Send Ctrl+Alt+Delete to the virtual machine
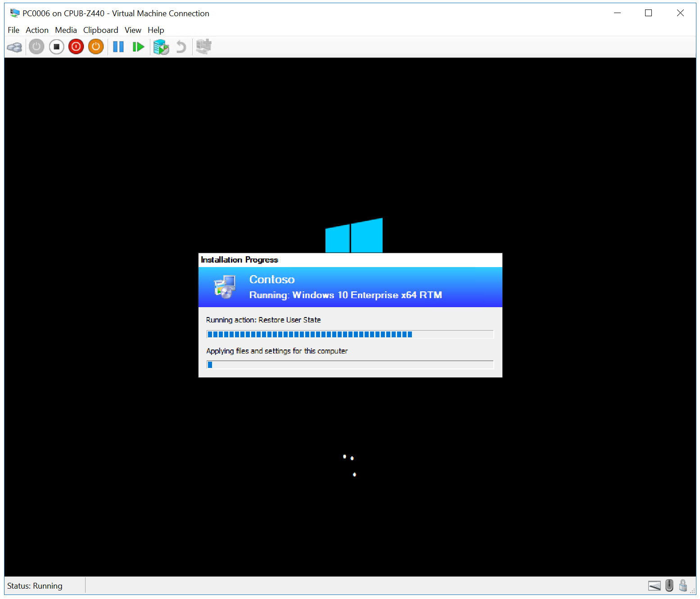The image size is (700, 599). click(14, 47)
